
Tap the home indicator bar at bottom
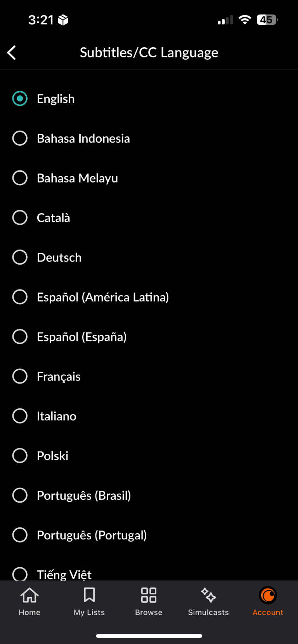point(149,635)
